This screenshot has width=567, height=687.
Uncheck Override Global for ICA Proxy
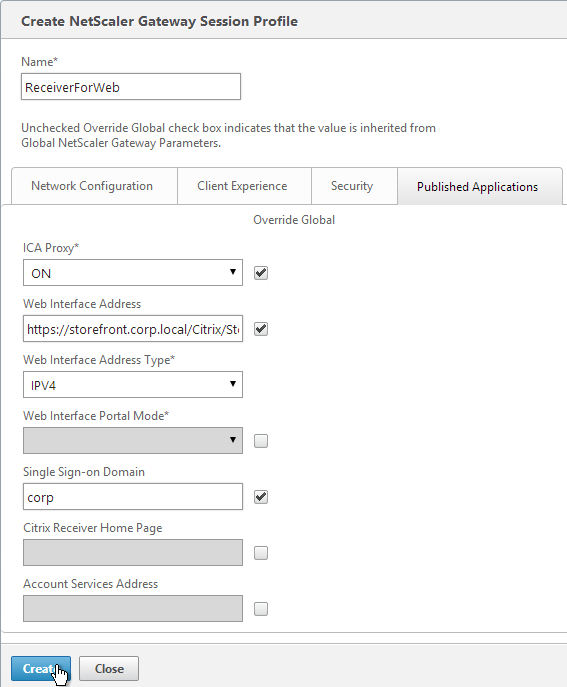coord(261,273)
